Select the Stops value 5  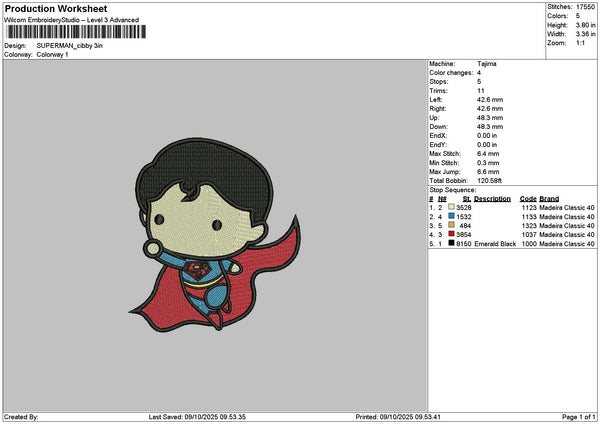click(479, 82)
